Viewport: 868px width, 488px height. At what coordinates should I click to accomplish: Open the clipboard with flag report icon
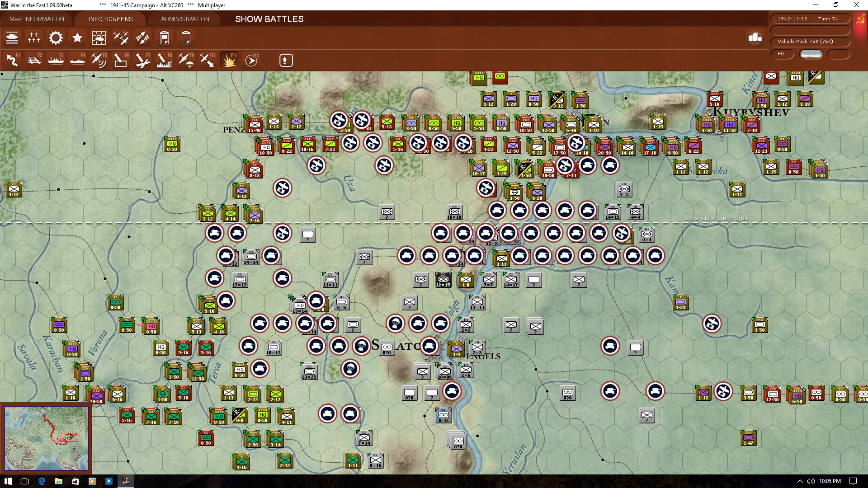[x=164, y=38]
